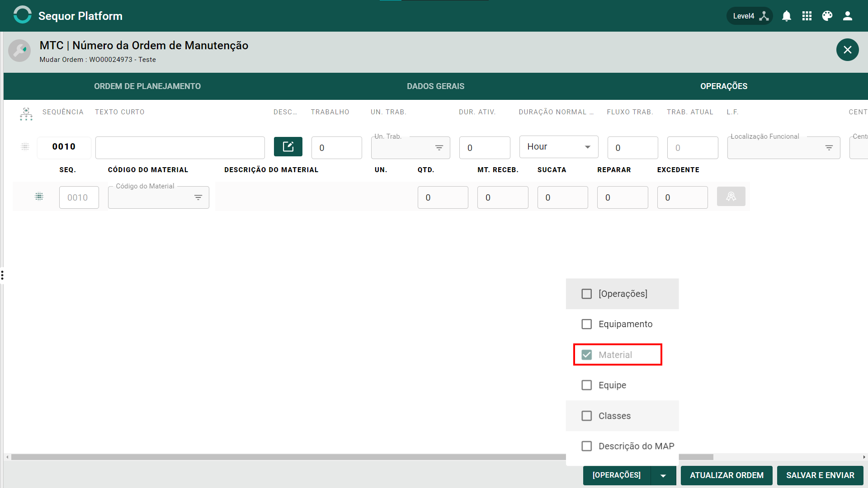Click the Salvar e Enviar button
The height and width of the screenshot is (488, 868).
(x=820, y=475)
